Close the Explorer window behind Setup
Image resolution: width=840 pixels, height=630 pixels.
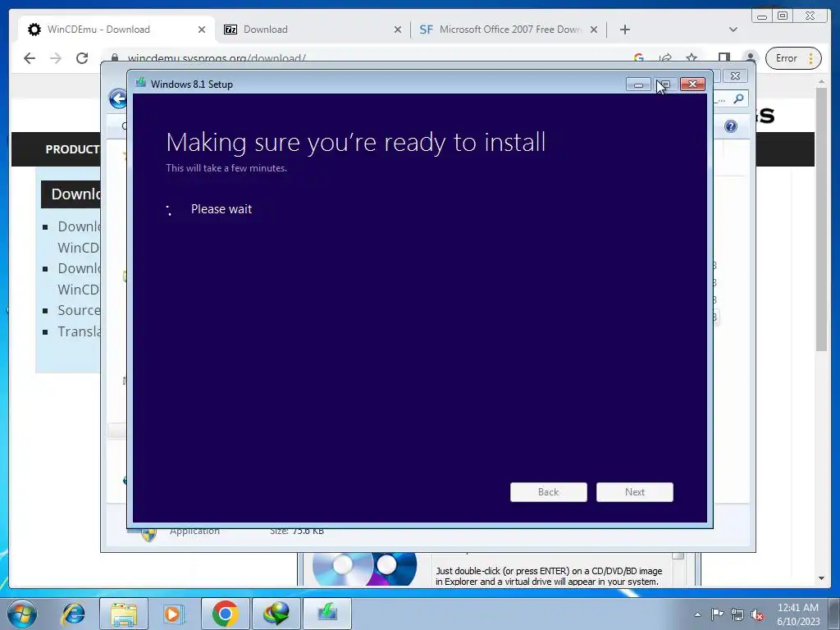click(736, 76)
